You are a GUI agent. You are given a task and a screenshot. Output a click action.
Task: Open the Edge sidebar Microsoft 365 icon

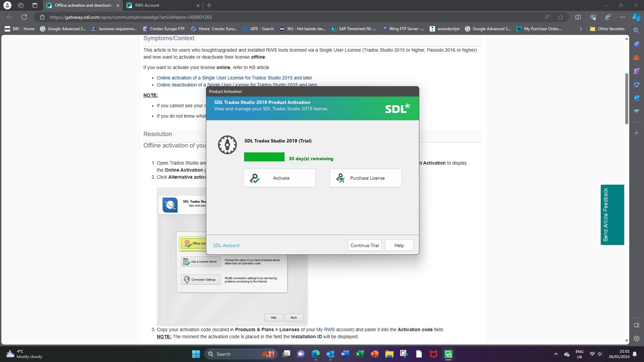click(x=636, y=84)
